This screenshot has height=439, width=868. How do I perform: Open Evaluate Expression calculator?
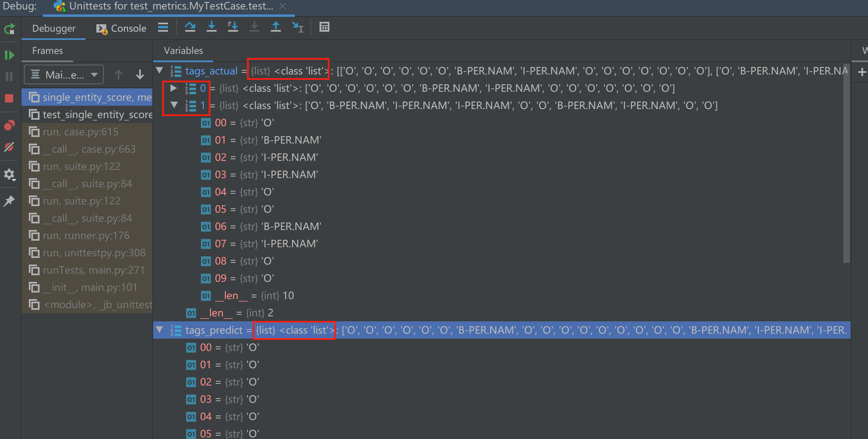[324, 27]
